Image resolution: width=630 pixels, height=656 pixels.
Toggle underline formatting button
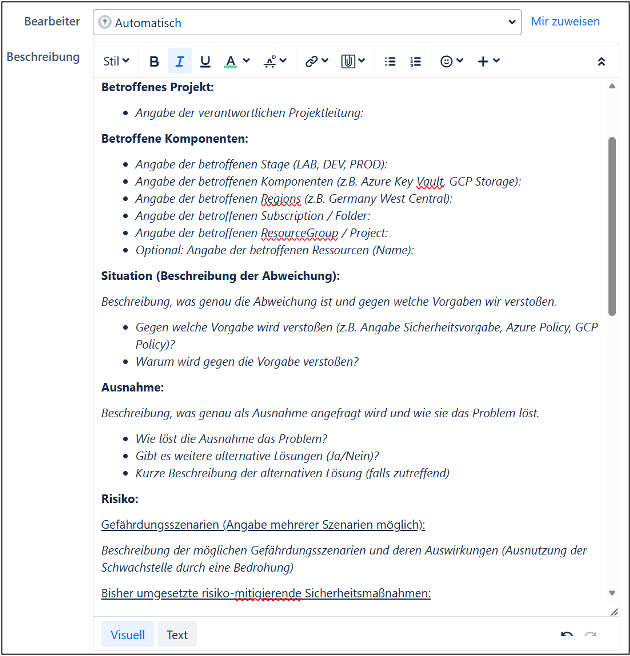[205, 62]
